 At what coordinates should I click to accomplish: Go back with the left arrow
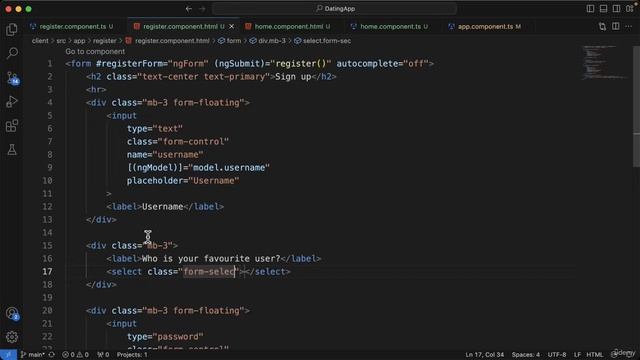coord(189,9)
